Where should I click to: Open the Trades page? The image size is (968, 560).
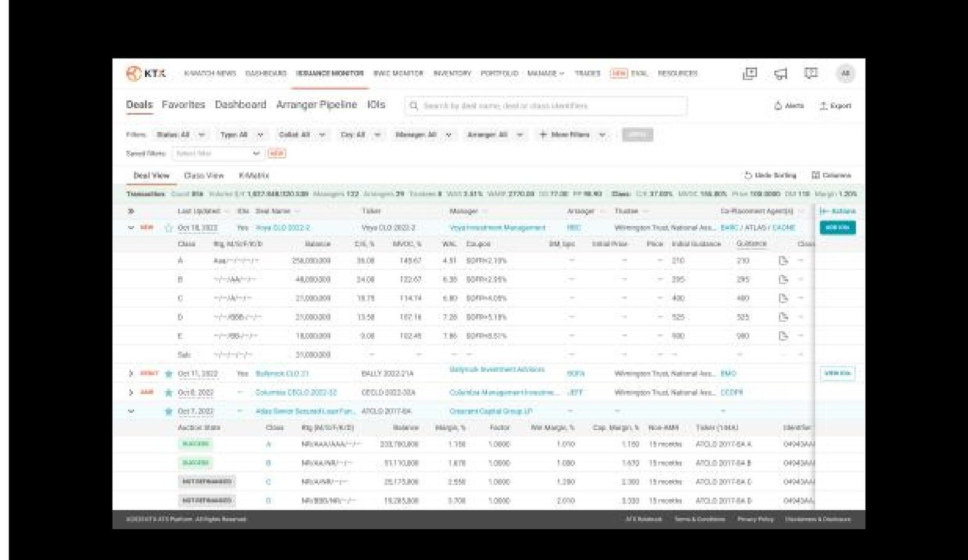pos(587,73)
